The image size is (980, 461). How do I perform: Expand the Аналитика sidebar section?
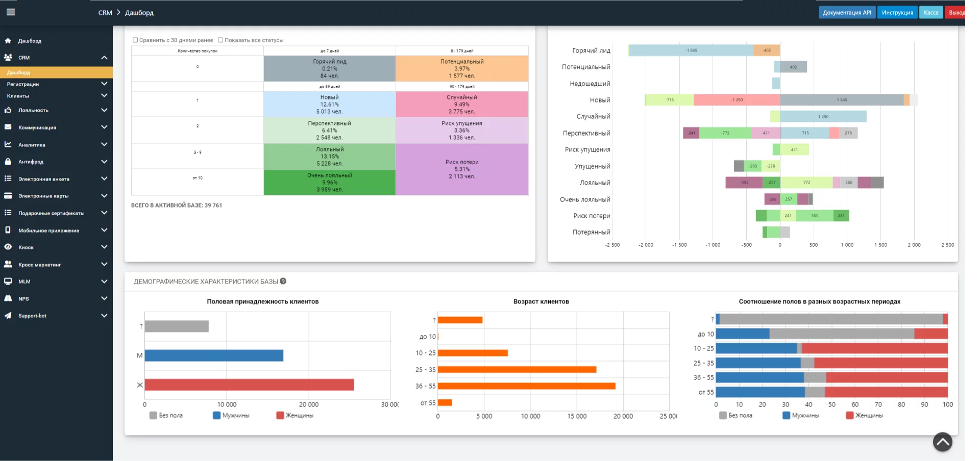(x=56, y=145)
